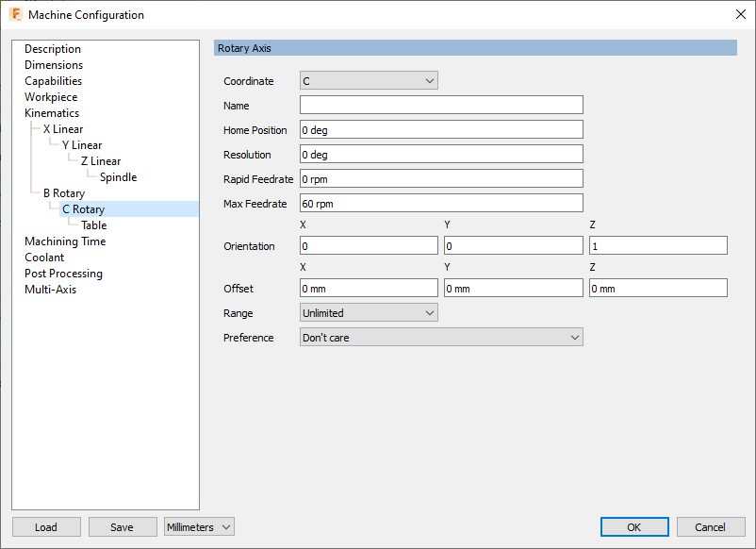The height and width of the screenshot is (549, 756).
Task: Click the Max Feedrate field
Action: pyautogui.click(x=441, y=203)
